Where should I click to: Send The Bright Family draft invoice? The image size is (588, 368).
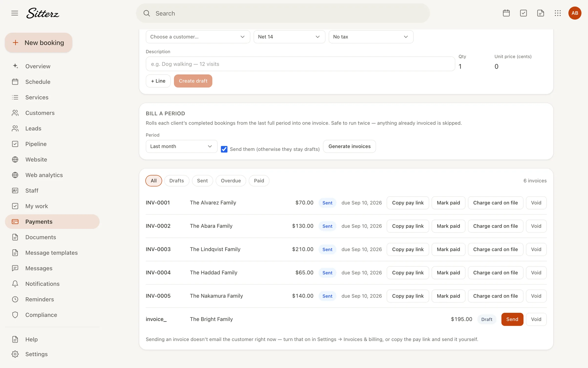point(512,319)
